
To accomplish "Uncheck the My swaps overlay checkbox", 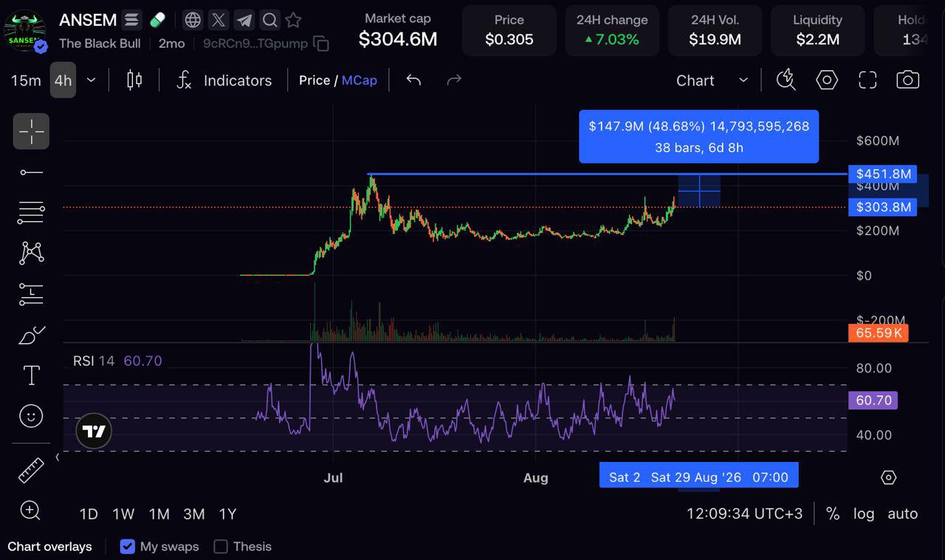I will click(128, 547).
